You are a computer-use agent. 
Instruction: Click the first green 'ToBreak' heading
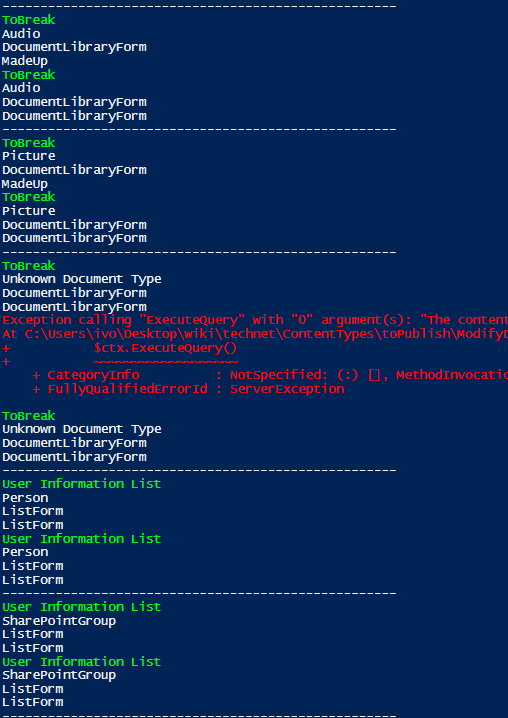point(28,20)
